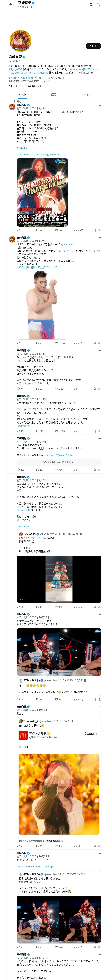Play the embedded 0:07 wrestling video
This screenshot has height=980, width=110.
[x=59, y=579]
